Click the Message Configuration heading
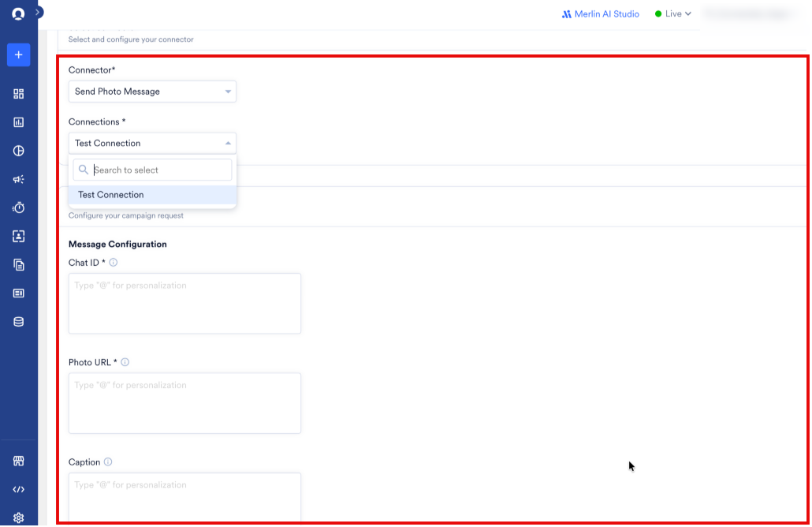812x527 pixels. [x=117, y=244]
